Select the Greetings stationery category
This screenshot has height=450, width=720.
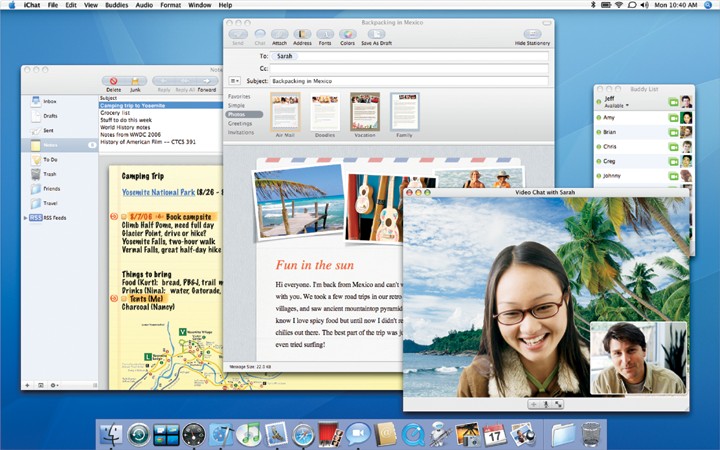240,124
